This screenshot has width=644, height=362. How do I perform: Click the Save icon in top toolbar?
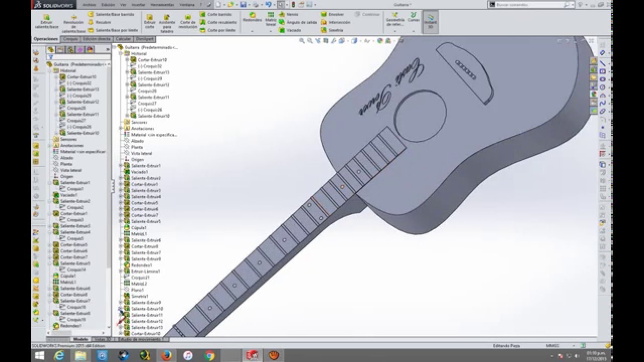tap(243, 5)
